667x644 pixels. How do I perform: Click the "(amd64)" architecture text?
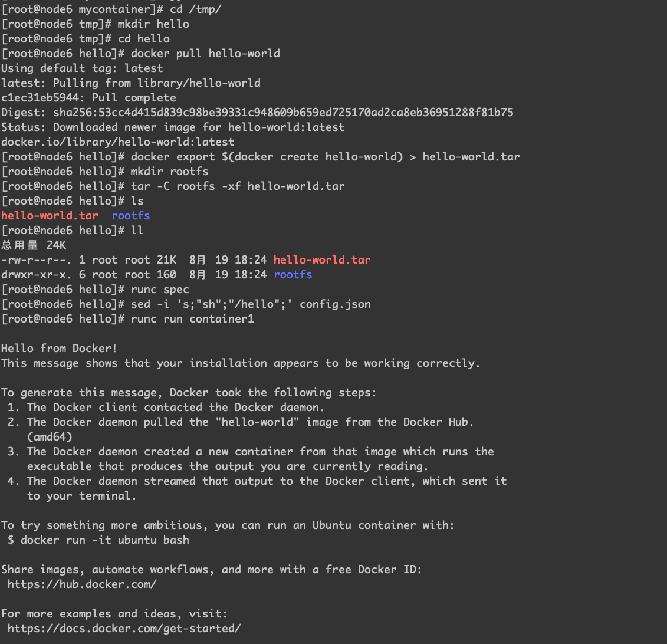(50, 437)
